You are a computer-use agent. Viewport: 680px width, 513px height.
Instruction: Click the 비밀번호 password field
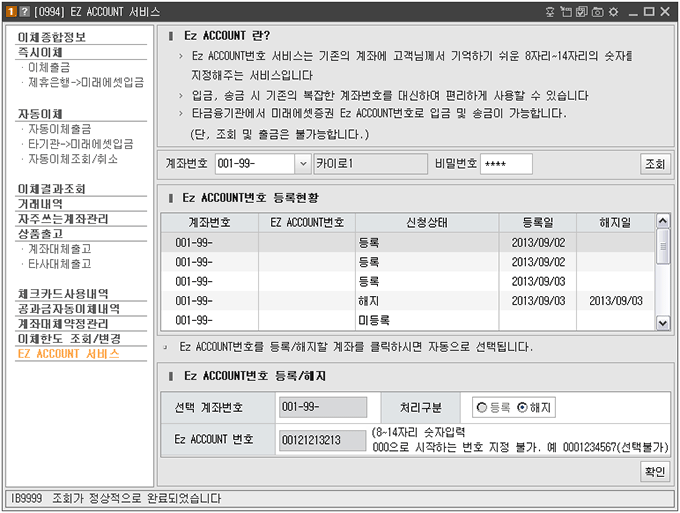(506, 164)
